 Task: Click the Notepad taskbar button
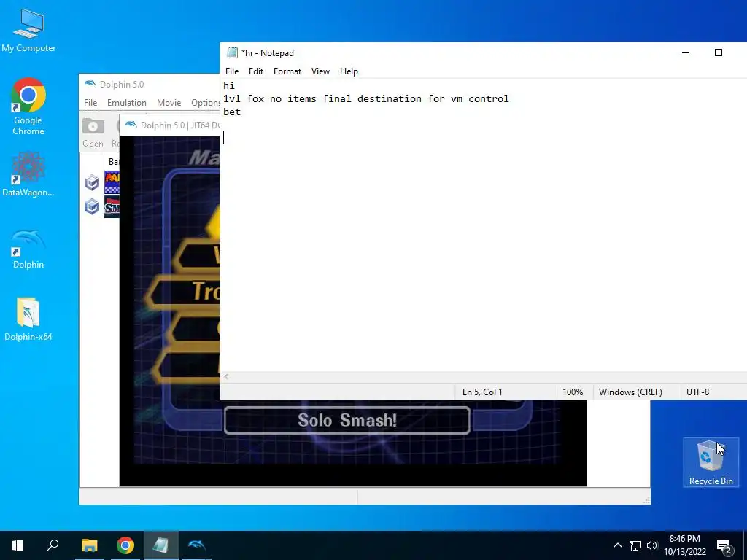[161, 545]
